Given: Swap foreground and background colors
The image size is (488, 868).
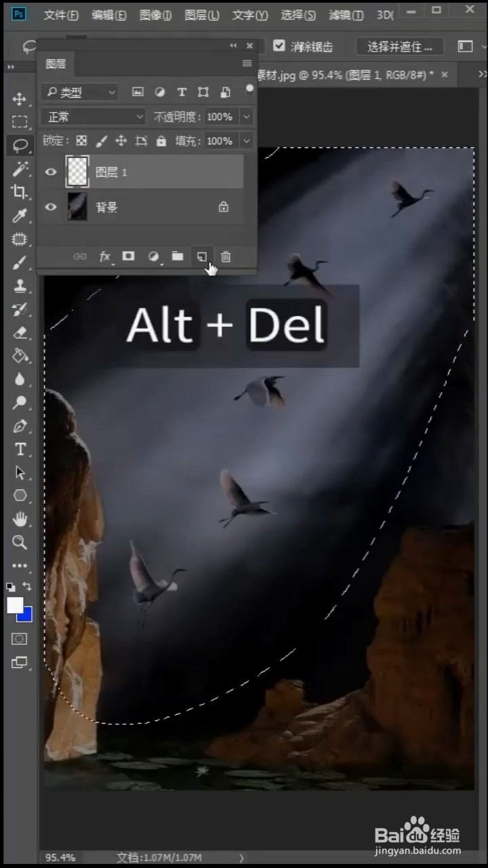Looking at the screenshot, I should pos(27,586).
